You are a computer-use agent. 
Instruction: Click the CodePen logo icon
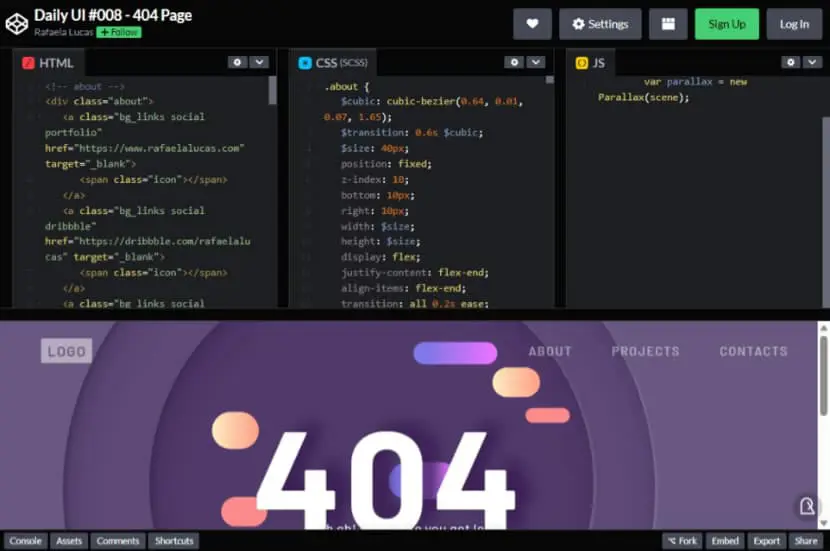tap(16, 24)
